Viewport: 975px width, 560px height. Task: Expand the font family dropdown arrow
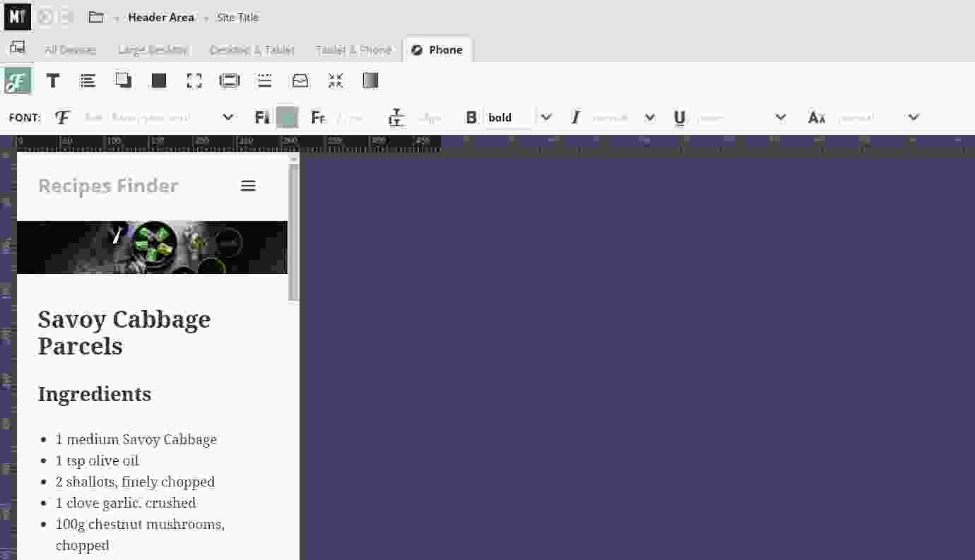click(227, 117)
